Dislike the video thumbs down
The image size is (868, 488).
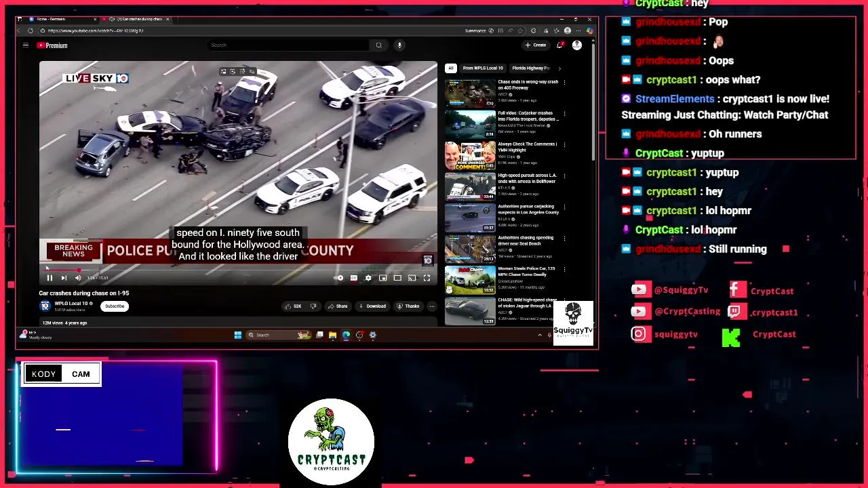click(x=313, y=306)
